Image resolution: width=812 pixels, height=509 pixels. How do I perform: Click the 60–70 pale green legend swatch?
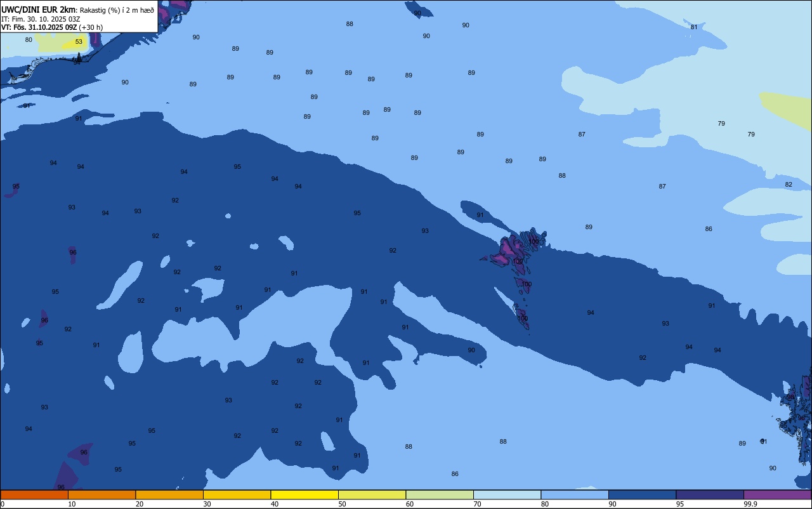click(440, 494)
